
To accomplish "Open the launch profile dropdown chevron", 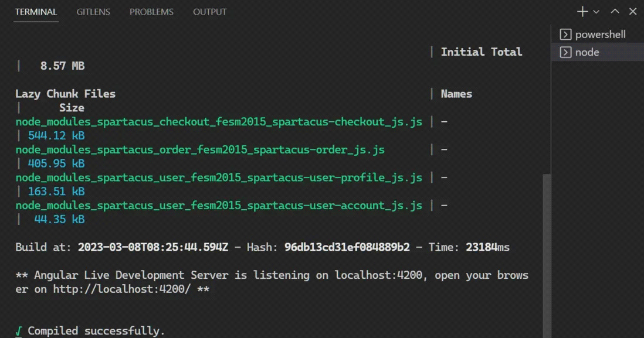I will 596,12.
